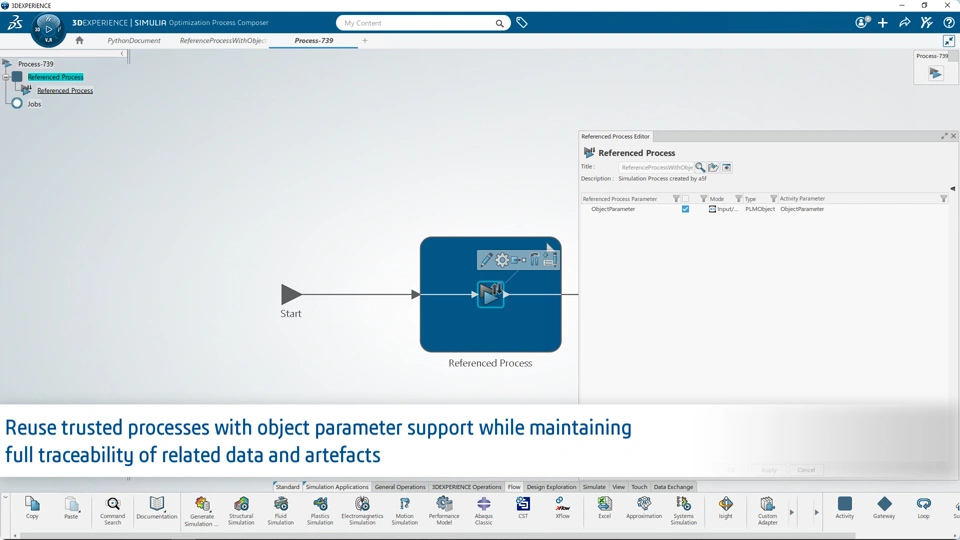Open filter for Referenced Process Parameter column
960x540 pixels.
click(676, 198)
